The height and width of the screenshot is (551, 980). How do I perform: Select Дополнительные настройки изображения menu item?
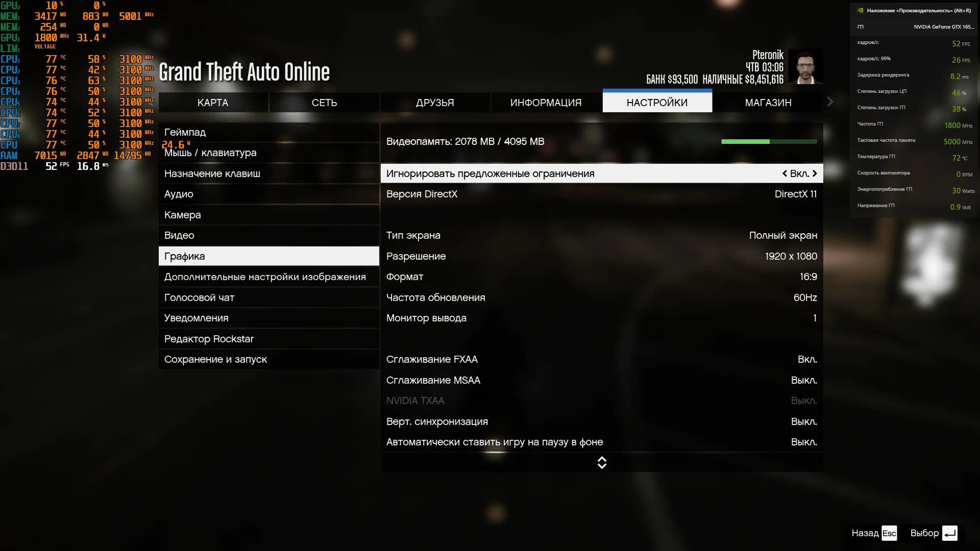(x=265, y=276)
